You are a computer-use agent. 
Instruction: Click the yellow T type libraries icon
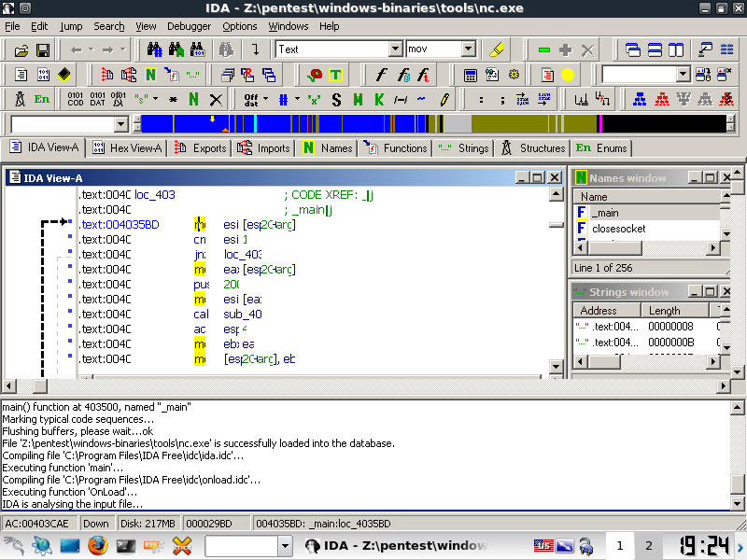(335, 75)
